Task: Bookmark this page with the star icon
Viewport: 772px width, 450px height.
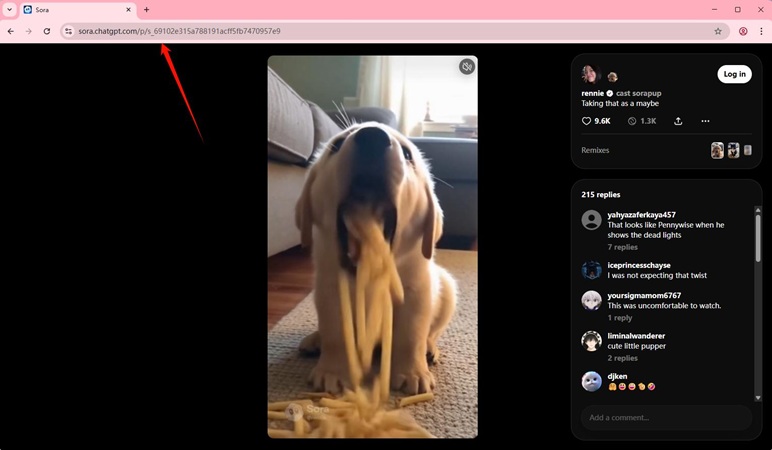Action: 717,31
